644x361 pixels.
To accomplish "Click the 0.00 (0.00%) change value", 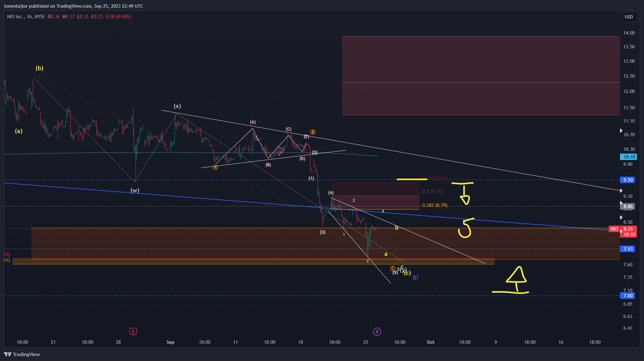I will click(x=118, y=17).
